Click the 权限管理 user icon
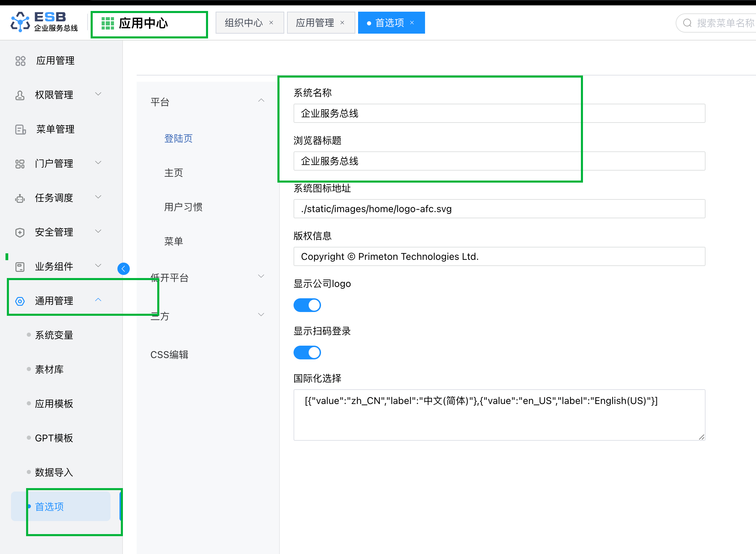Image resolution: width=756 pixels, height=554 pixels. click(x=20, y=95)
